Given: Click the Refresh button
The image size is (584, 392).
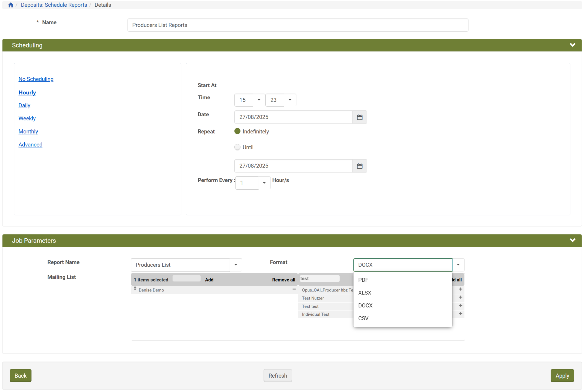Looking at the screenshot, I should (278, 375).
